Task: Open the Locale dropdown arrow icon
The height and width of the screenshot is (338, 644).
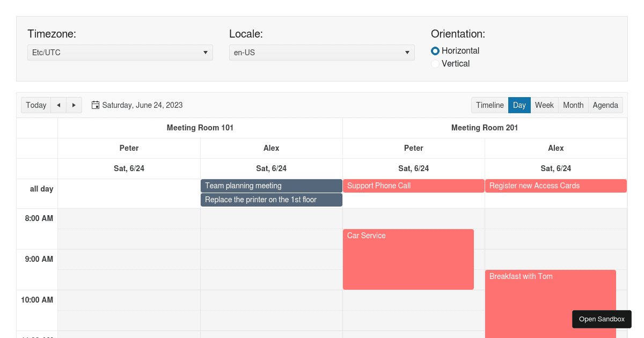Action: point(407,53)
